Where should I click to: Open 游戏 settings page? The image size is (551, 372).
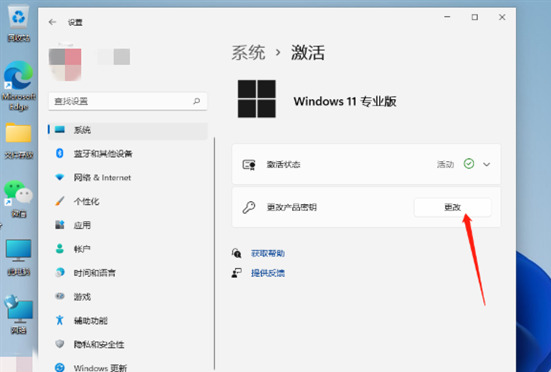pyautogui.click(x=128, y=296)
